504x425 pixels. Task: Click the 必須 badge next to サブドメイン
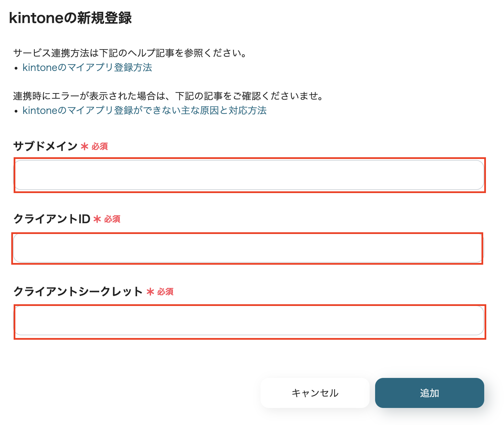pos(100,146)
